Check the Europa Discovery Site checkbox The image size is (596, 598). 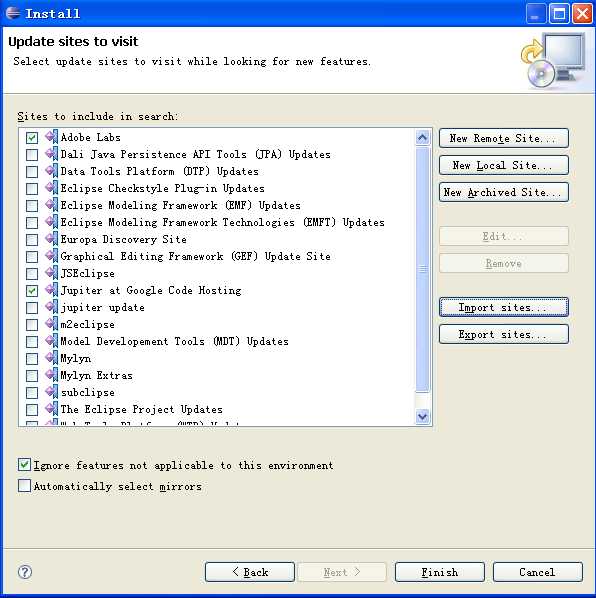(x=32, y=240)
